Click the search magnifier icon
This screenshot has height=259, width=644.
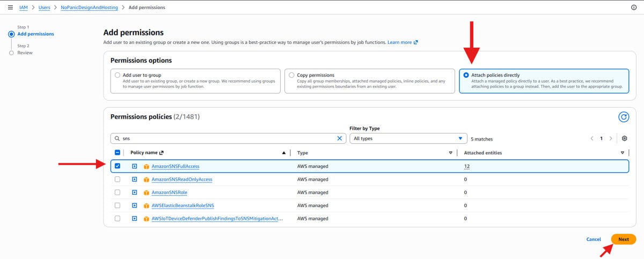click(x=118, y=138)
